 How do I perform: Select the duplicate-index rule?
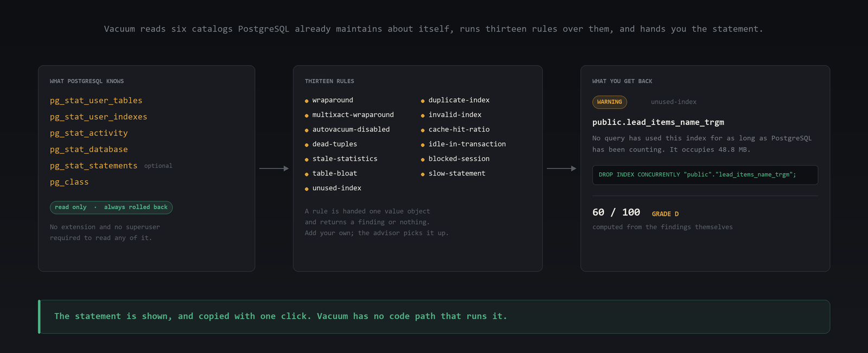pyautogui.click(x=459, y=100)
